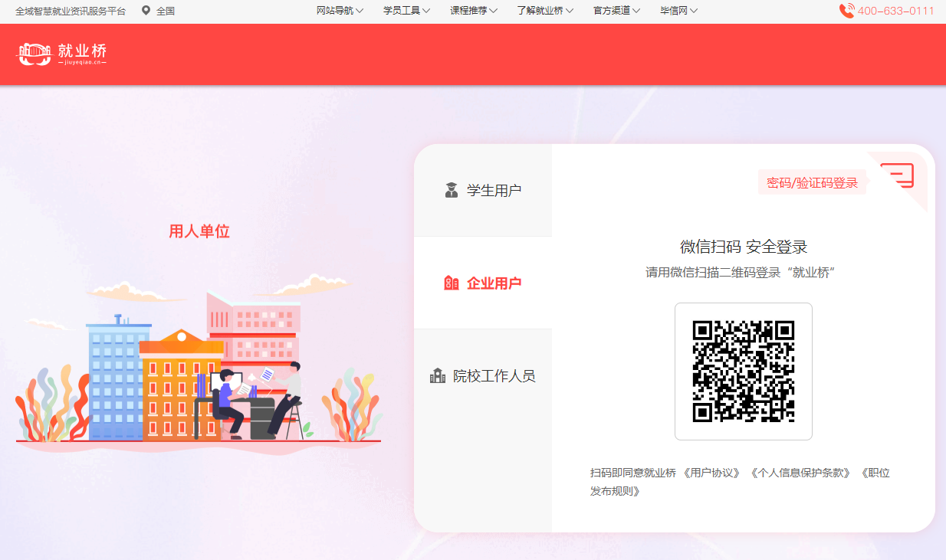
Task: Click the building icon for 企业用户
Action: pyautogui.click(x=452, y=283)
